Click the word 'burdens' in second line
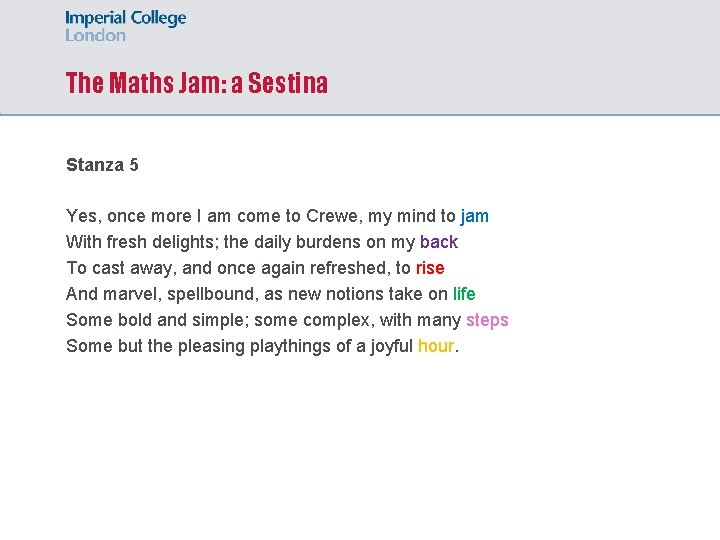Viewport: 720px width, 540px height. click(334, 242)
